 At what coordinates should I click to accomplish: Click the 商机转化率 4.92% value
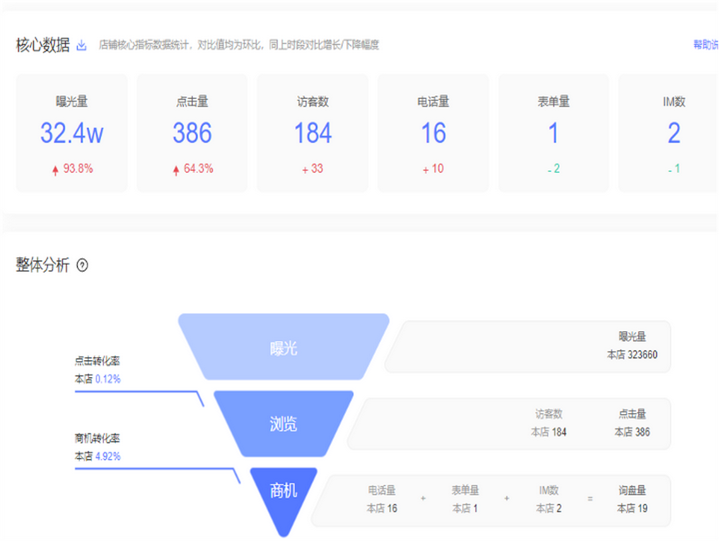point(108,456)
